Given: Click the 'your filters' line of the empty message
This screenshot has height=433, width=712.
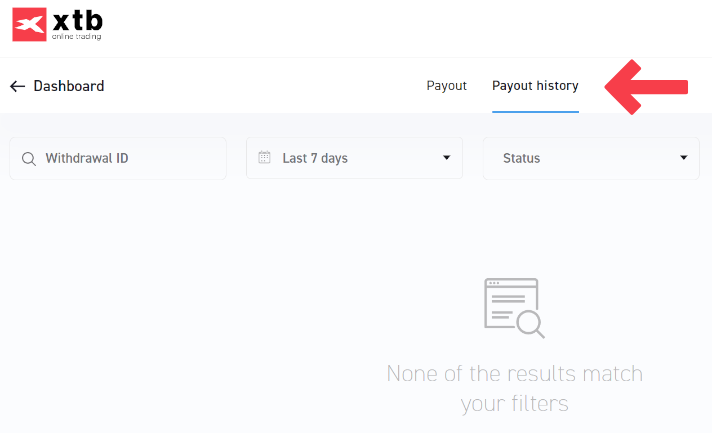Looking at the screenshot, I should click(514, 404).
